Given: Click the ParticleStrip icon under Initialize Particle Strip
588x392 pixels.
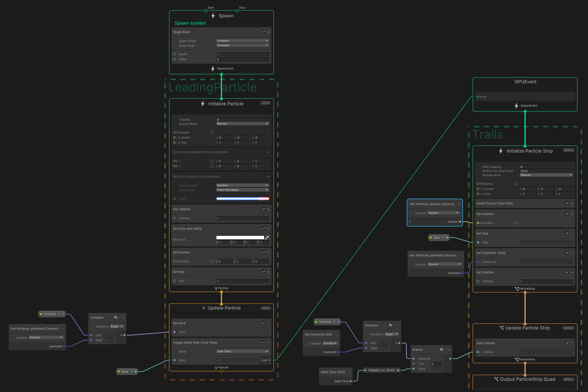Looking at the screenshot, I should (517, 289).
